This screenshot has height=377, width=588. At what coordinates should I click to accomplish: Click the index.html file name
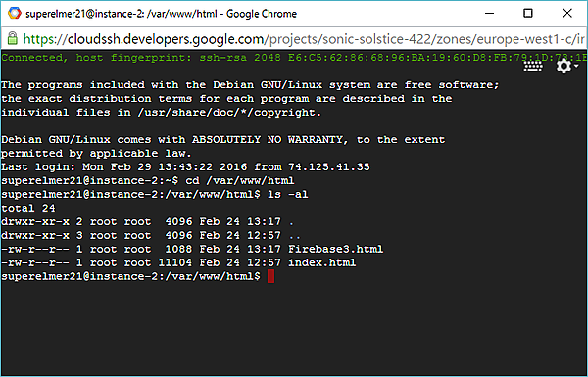click(x=321, y=262)
